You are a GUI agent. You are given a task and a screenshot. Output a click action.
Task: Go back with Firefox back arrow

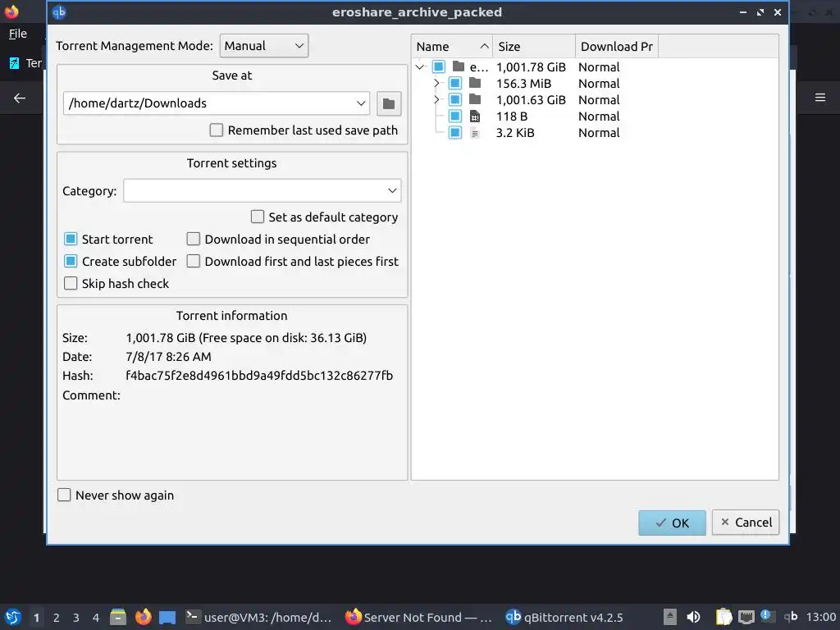point(20,98)
